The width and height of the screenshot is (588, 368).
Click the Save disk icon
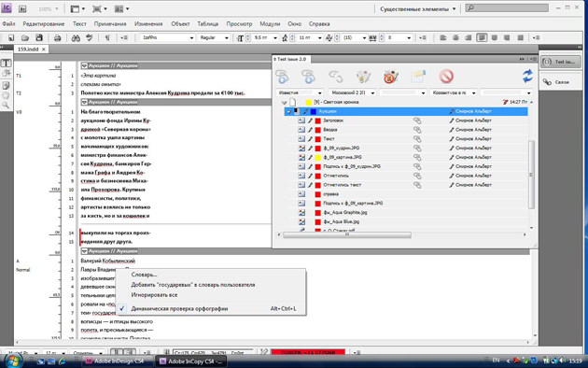(39, 37)
